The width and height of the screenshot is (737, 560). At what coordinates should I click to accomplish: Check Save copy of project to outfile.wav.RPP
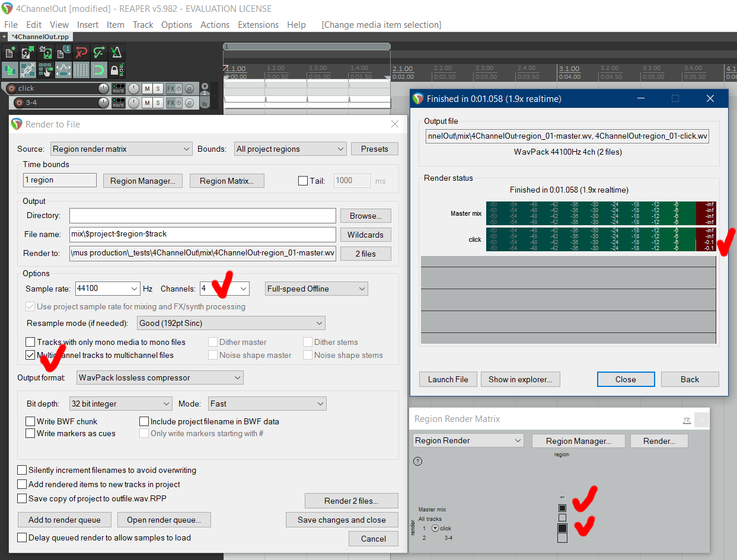coord(22,498)
